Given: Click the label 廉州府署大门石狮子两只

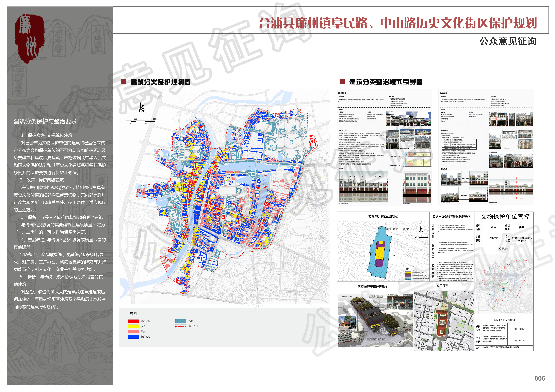Looking at the screenshot, I should (x=399, y=229).
